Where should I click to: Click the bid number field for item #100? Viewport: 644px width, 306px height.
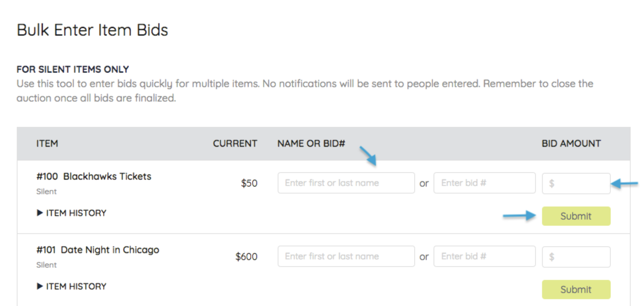coord(484,183)
